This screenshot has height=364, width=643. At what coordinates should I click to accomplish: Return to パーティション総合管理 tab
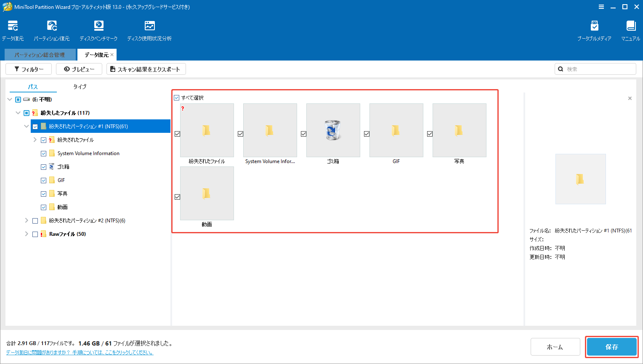(40, 55)
